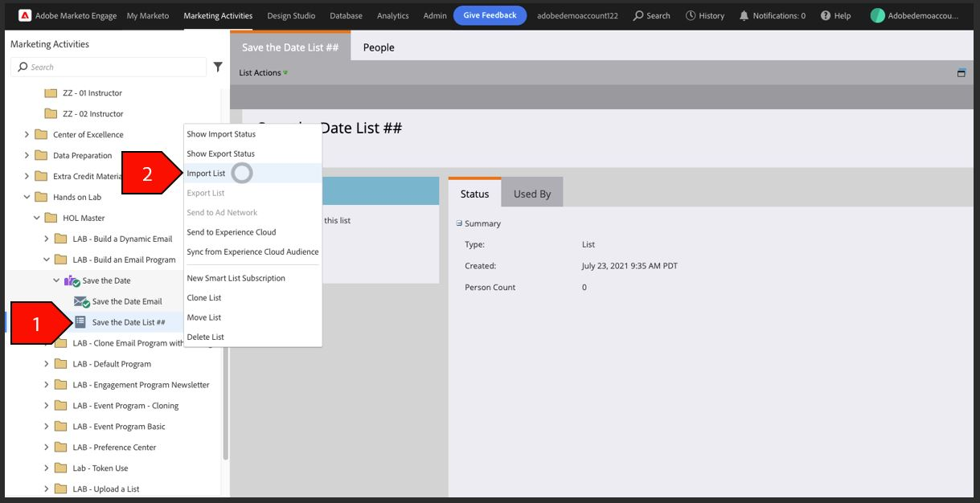This screenshot has width=980, height=503.
Task: Collapse the HOL Master folder
Action: pos(36,219)
